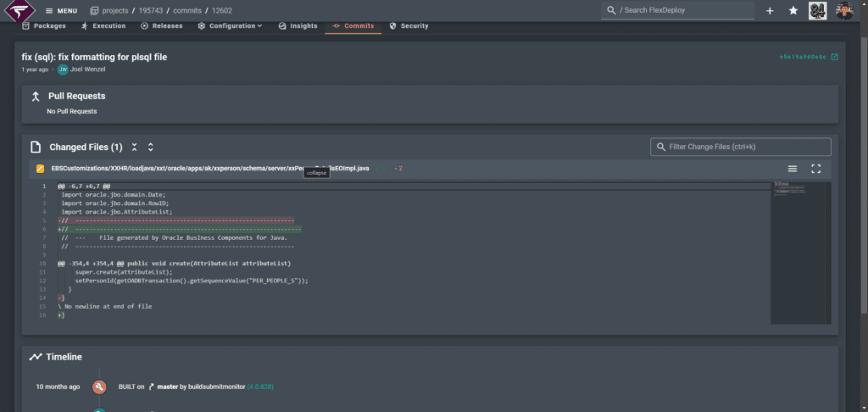
Task: Click the modified file pencil icon
Action: coord(40,169)
